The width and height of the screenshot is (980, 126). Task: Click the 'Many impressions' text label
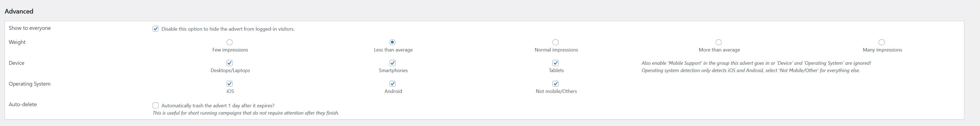point(882,50)
